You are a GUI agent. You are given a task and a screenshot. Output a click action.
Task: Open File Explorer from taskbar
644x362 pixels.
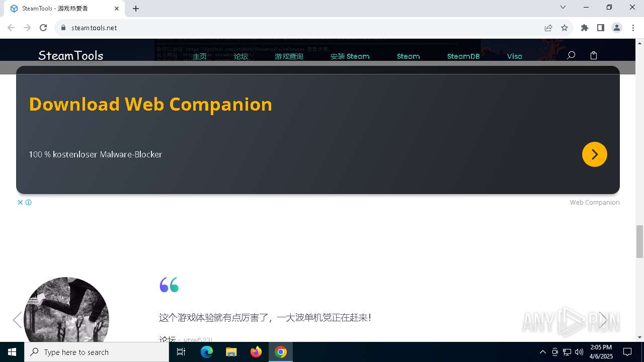pyautogui.click(x=231, y=352)
